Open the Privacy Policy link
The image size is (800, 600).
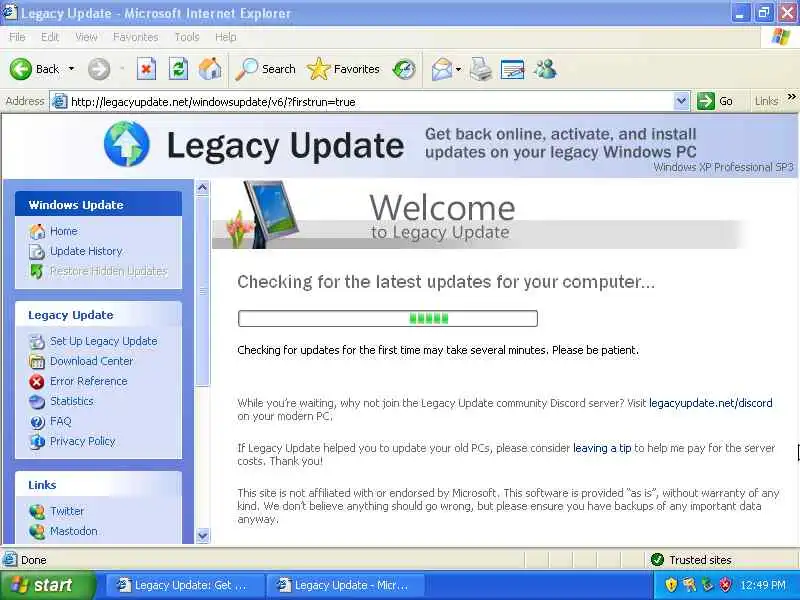tap(83, 441)
